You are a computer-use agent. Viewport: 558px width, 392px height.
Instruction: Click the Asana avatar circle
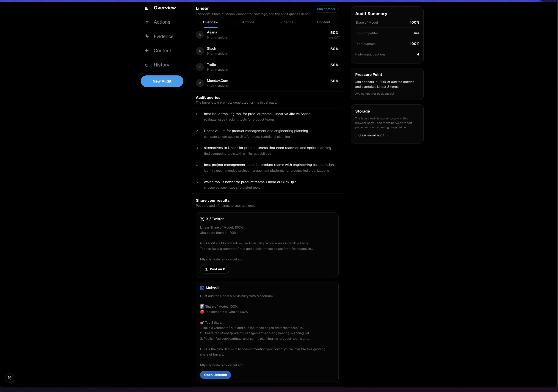tap(199, 35)
